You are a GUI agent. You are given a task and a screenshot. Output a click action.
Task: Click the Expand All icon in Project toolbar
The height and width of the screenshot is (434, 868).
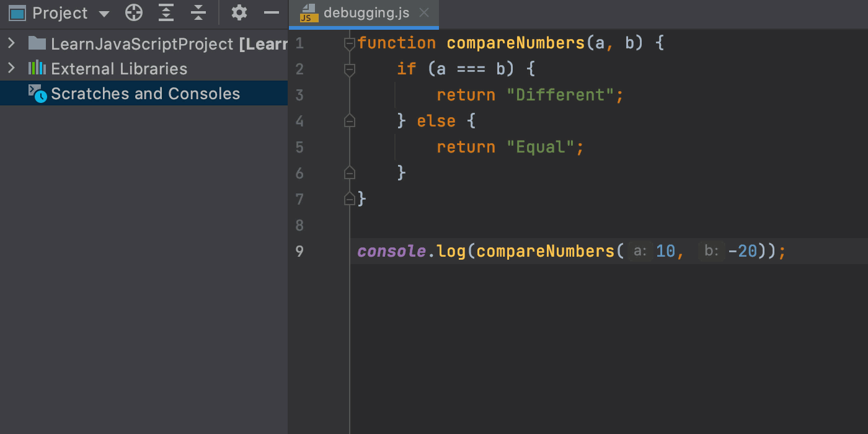(x=166, y=12)
